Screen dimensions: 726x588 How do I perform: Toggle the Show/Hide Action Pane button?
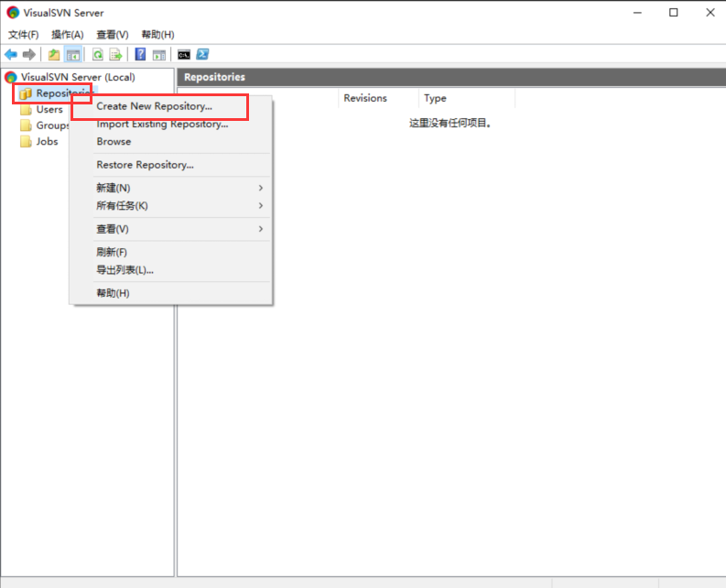pyautogui.click(x=159, y=55)
